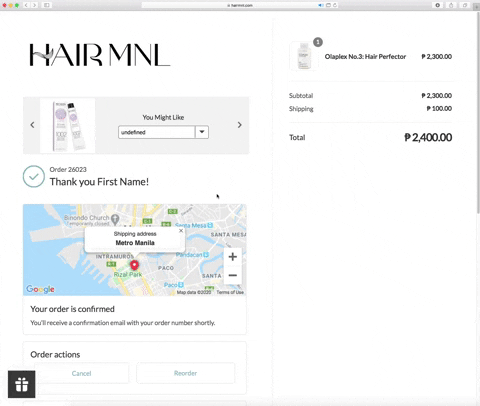Click 'Metro Manila' in map popup

[135, 243]
